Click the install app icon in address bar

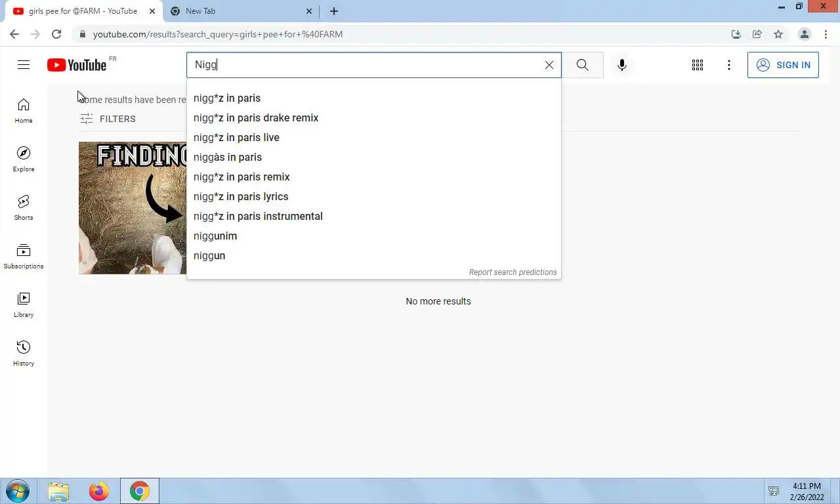736,34
